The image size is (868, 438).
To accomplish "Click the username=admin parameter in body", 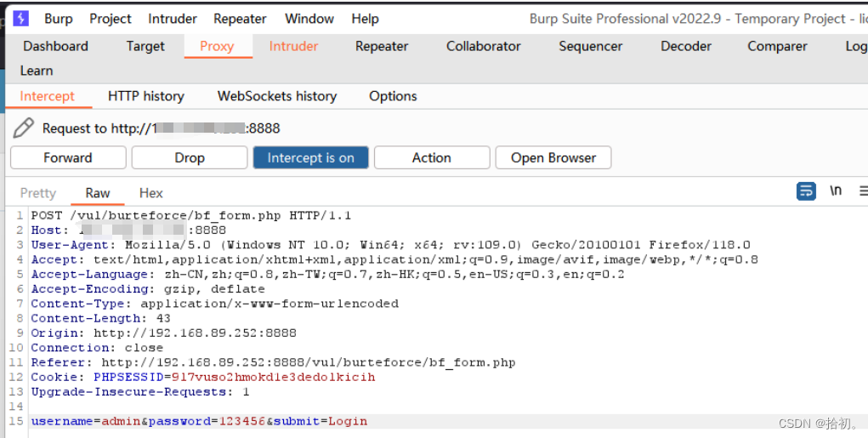I will pyautogui.click(x=86, y=421).
